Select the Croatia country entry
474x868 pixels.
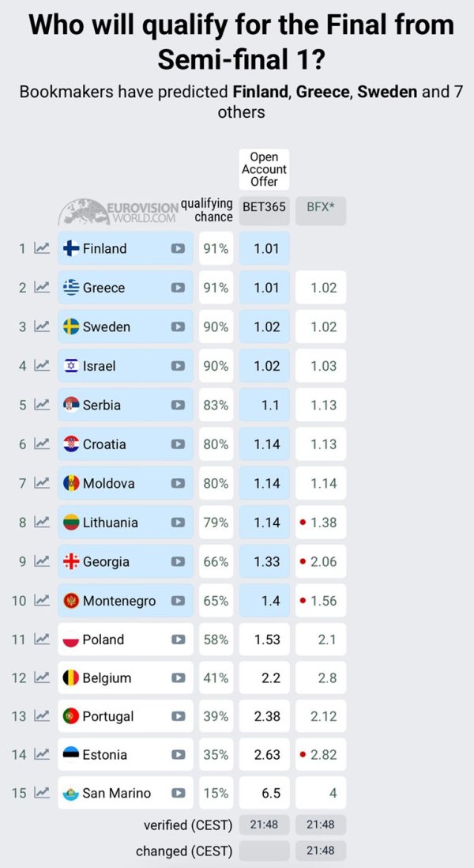104,444
